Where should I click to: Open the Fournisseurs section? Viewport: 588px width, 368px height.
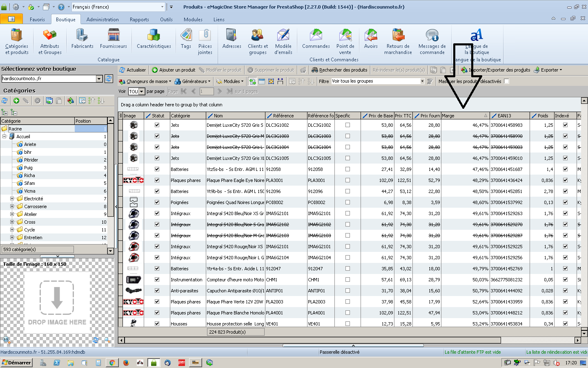click(x=114, y=39)
